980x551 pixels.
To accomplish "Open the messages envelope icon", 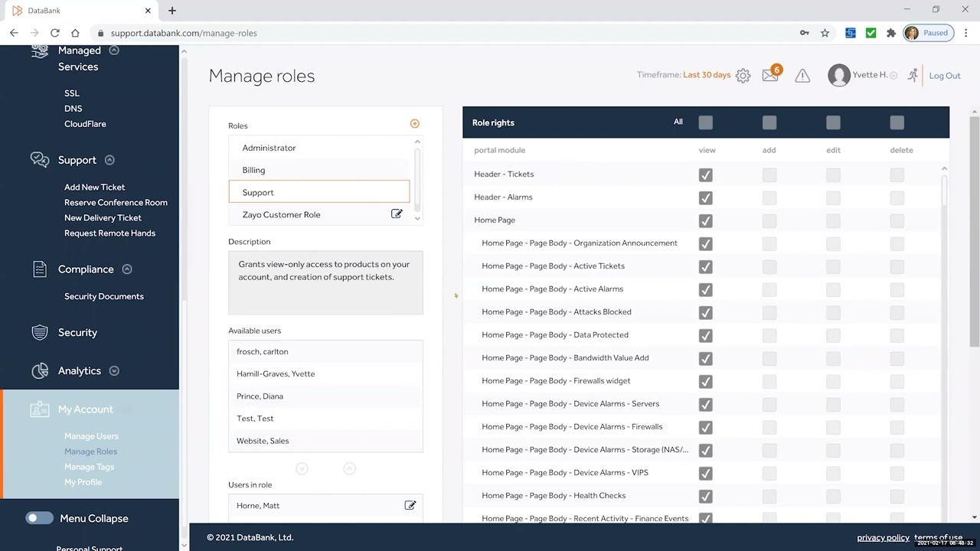I will 770,75.
